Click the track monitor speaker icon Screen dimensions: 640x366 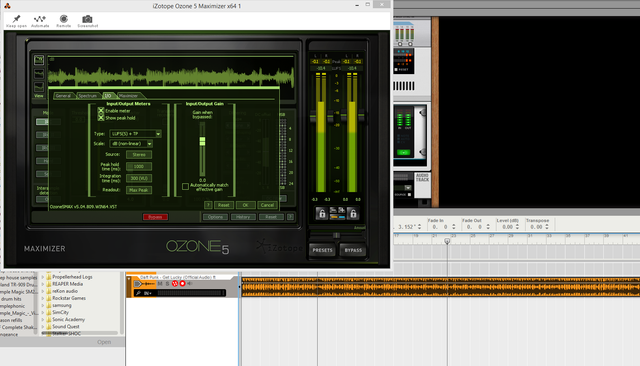[190, 284]
